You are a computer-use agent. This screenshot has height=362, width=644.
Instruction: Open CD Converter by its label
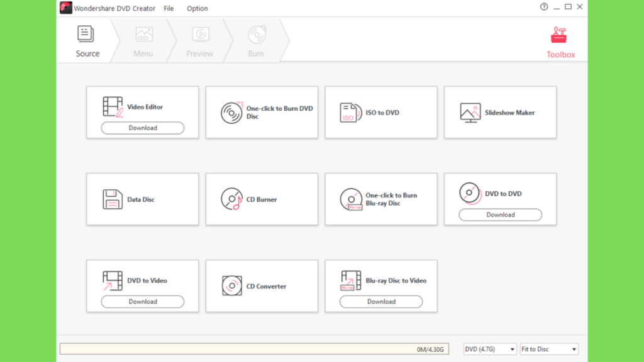coord(266,287)
